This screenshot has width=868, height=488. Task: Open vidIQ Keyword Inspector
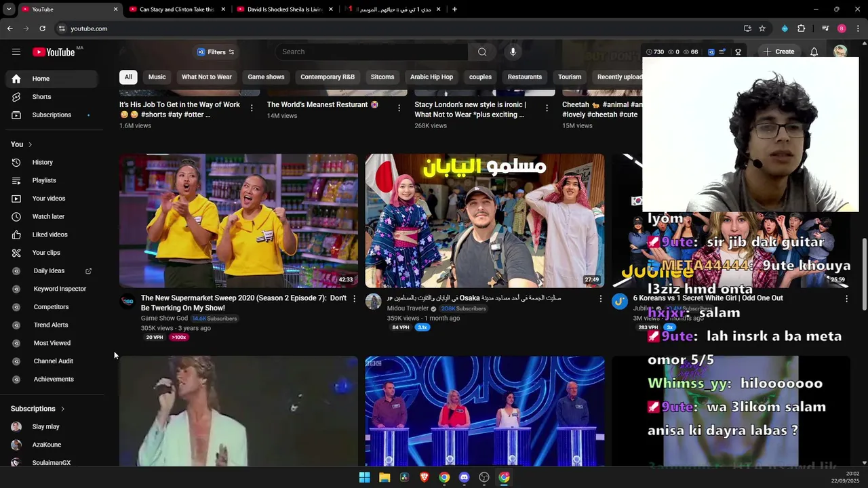pos(60,289)
